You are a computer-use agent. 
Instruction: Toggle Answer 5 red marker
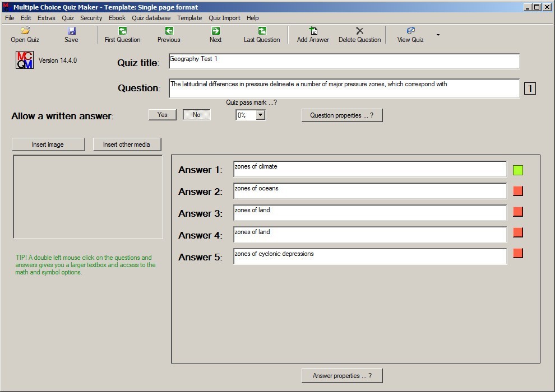[518, 253]
